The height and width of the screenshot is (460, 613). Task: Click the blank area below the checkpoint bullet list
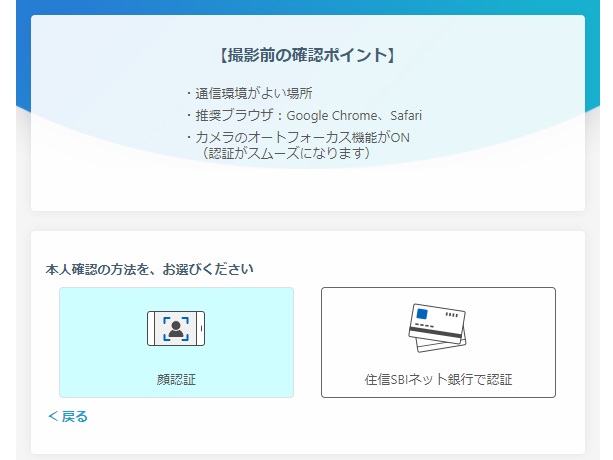[x=307, y=188]
